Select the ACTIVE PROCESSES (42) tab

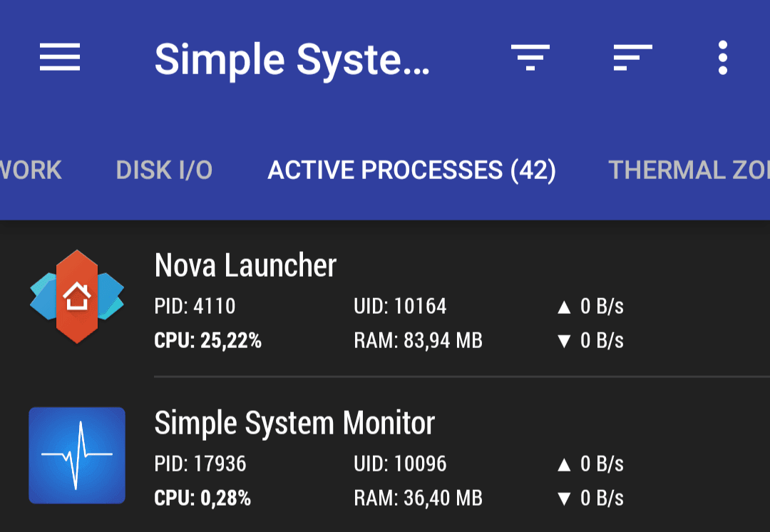411,170
